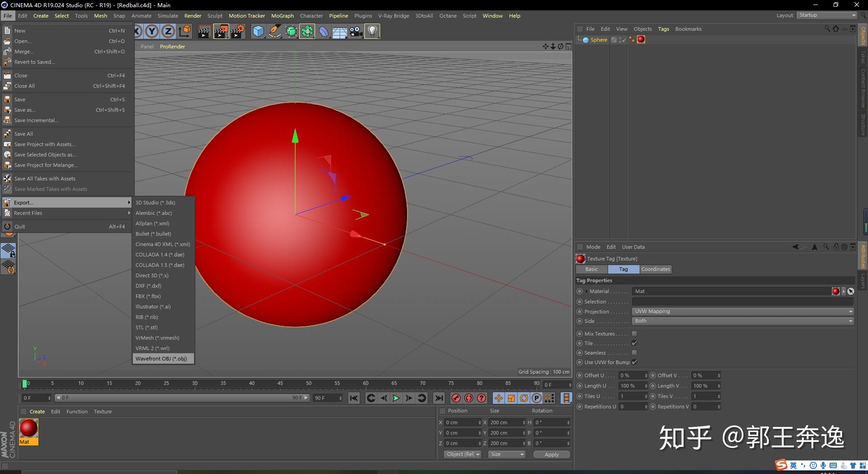Click the Cube primitive icon
This screenshot has width=868, height=474.
pos(258,31)
